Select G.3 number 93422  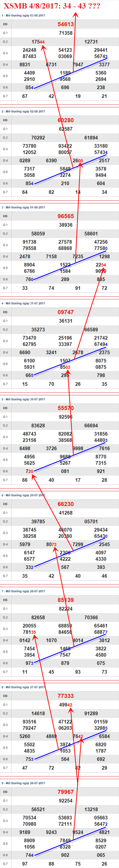coord(65,146)
